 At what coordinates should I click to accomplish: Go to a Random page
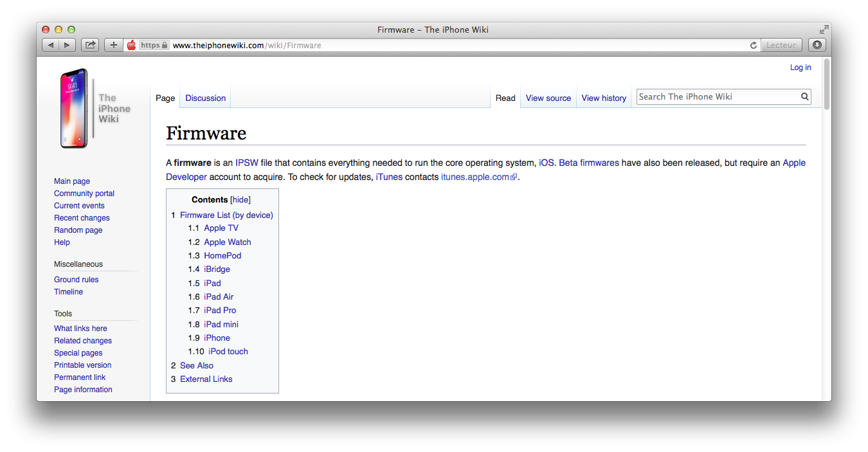[x=78, y=230]
